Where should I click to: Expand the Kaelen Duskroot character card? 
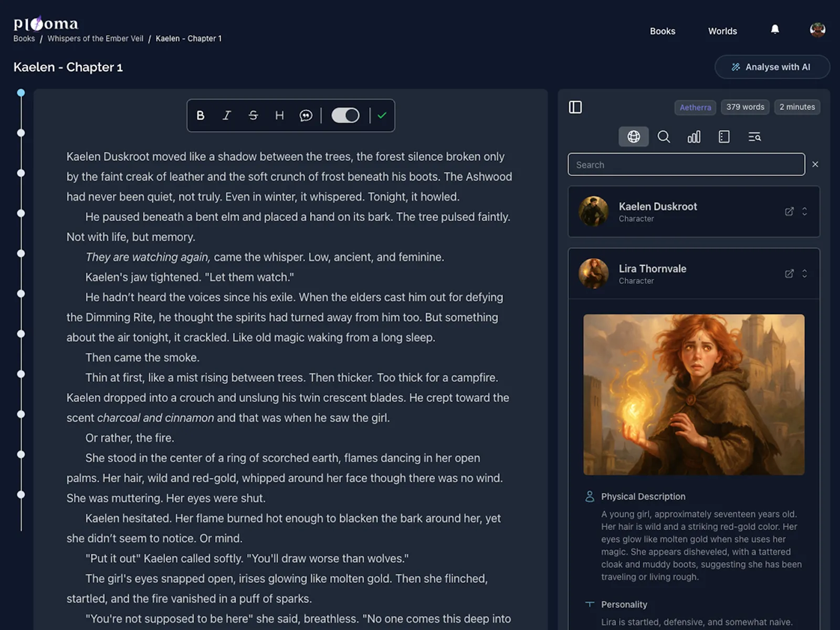804,212
